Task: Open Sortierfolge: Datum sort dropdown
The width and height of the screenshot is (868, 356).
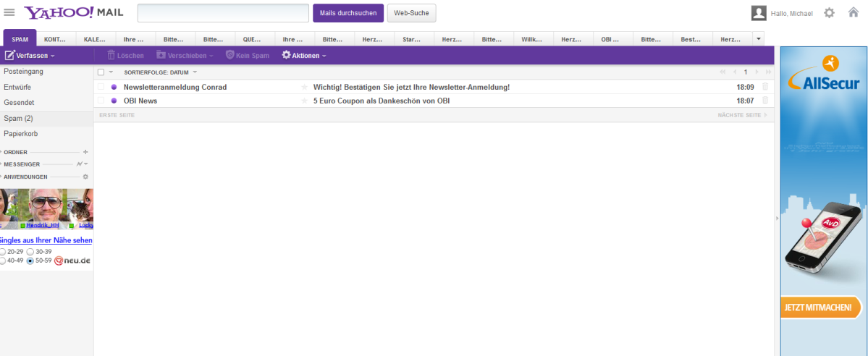Action: pyautogui.click(x=161, y=72)
